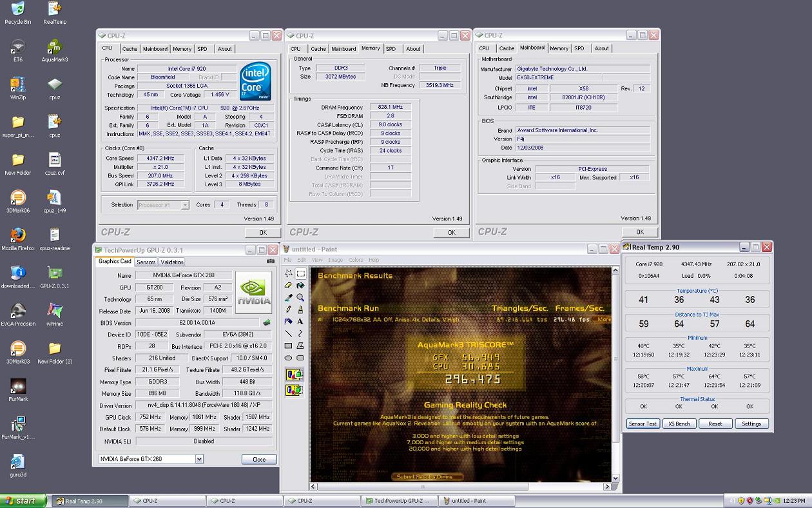Screen dimensions: 812x508
Task: Choose the Fill With Color bucket tool
Action: (x=300, y=286)
